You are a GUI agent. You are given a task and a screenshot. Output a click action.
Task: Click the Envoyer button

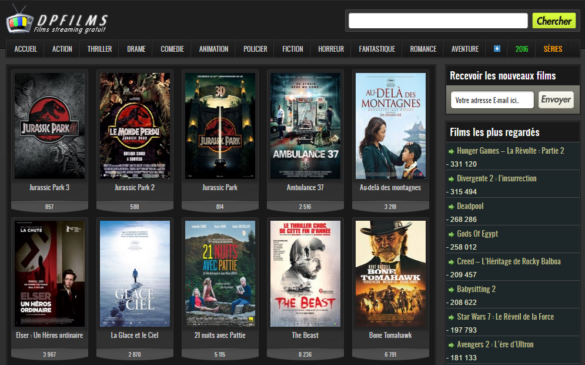click(556, 100)
